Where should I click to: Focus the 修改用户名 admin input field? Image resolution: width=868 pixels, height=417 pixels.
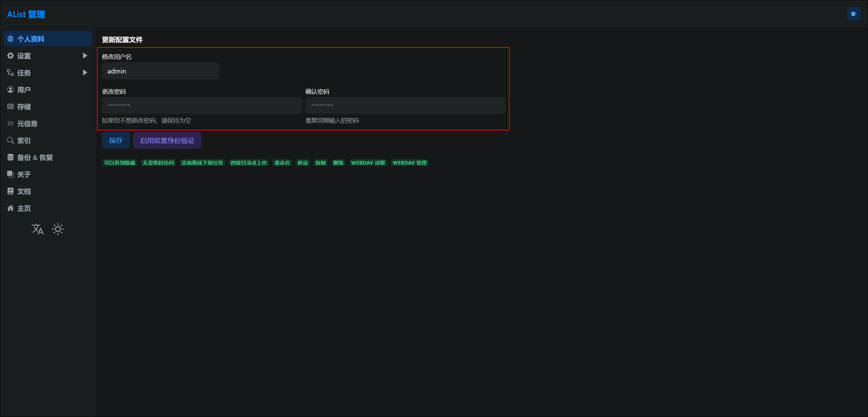tap(160, 71)
